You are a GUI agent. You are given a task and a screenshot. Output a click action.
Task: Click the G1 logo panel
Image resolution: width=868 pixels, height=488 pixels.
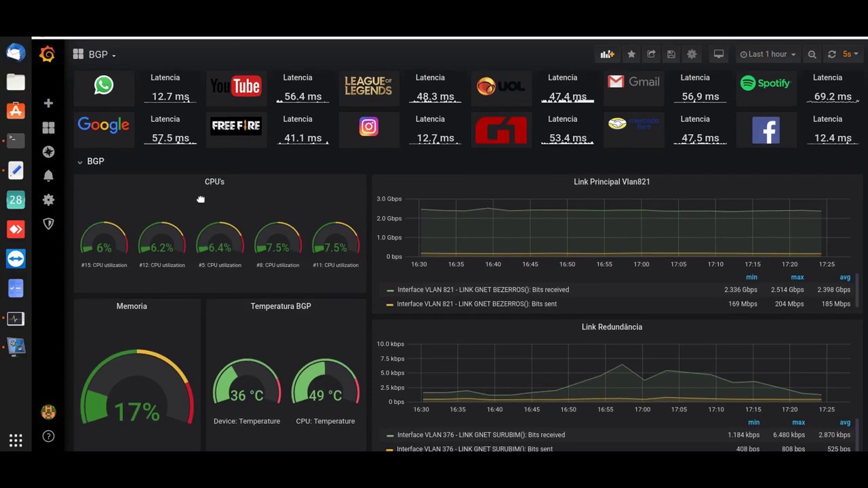[x=500, y=129]
